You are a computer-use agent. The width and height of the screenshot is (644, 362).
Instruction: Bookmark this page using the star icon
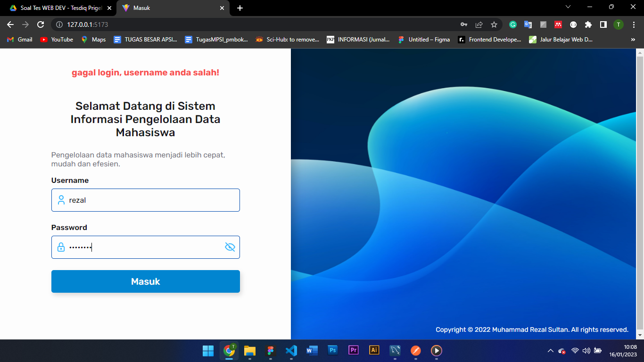pyautogui.click(x=493, y=25)
